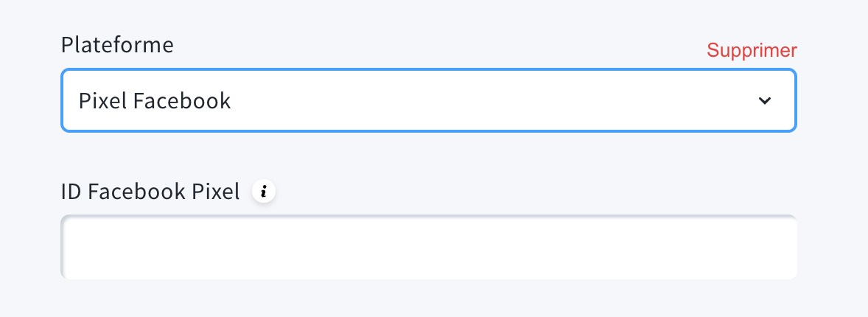
Task: Click the chevron arrow in Plateforme dropdown
Action: [765, 101]
